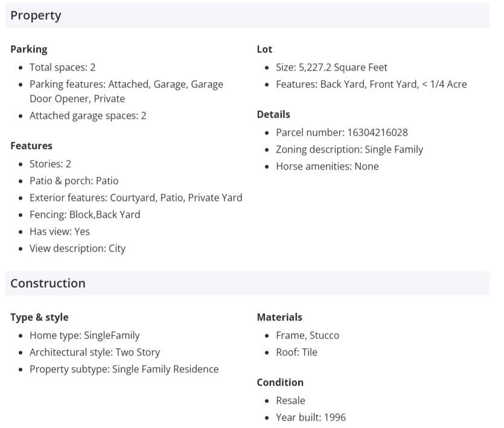Click the Year built: 1996 entry
The width and height of the screenshot is (504, 428).
[x=310, y=418]
